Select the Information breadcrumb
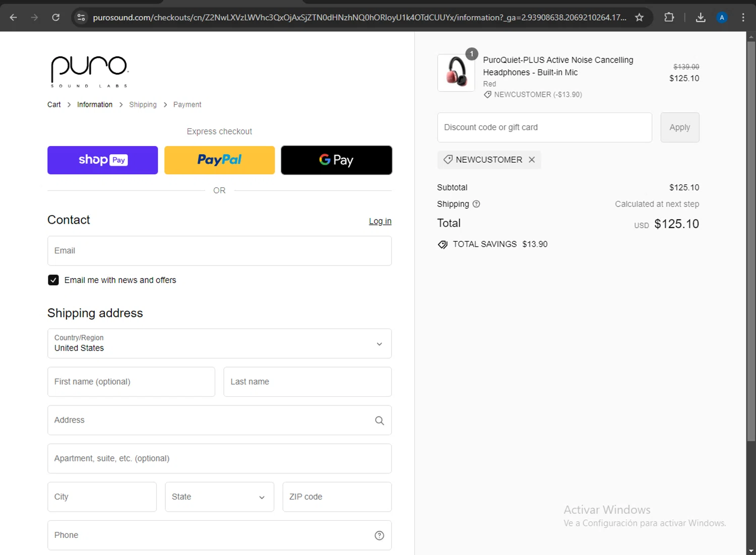The width and height of the screenshot is (756, 555). [x=95, y=105]
